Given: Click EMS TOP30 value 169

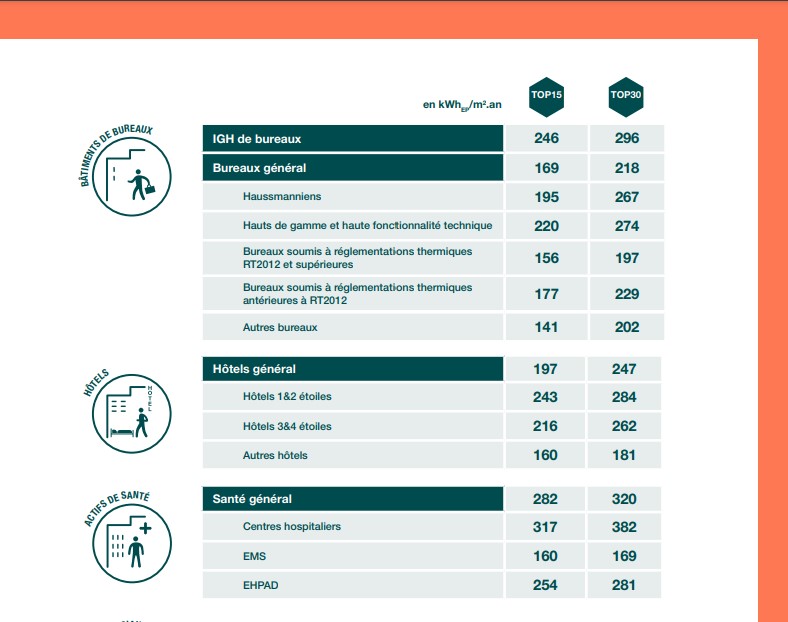Looking at the screenshot, I should pos(624,556).
